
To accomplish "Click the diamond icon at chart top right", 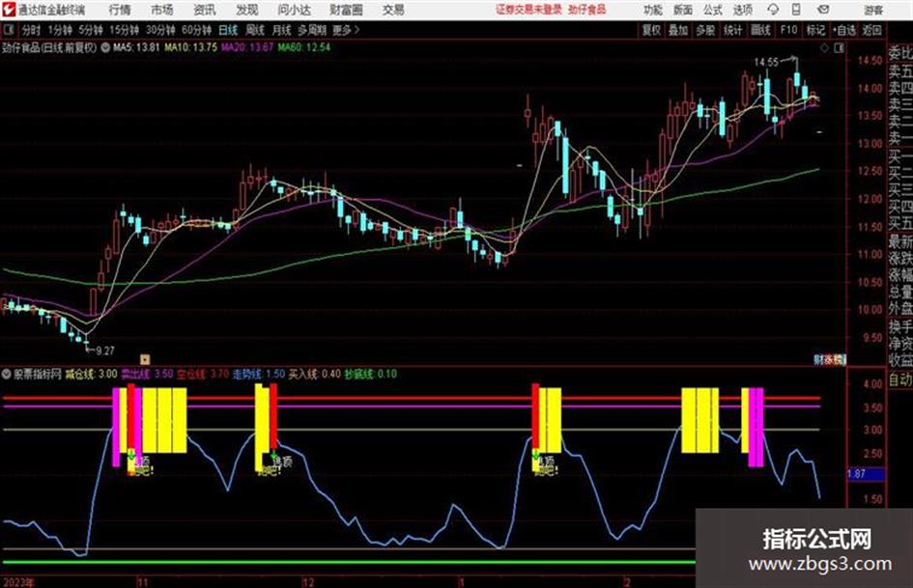I will pyautogui.click(x=824, y=48).
